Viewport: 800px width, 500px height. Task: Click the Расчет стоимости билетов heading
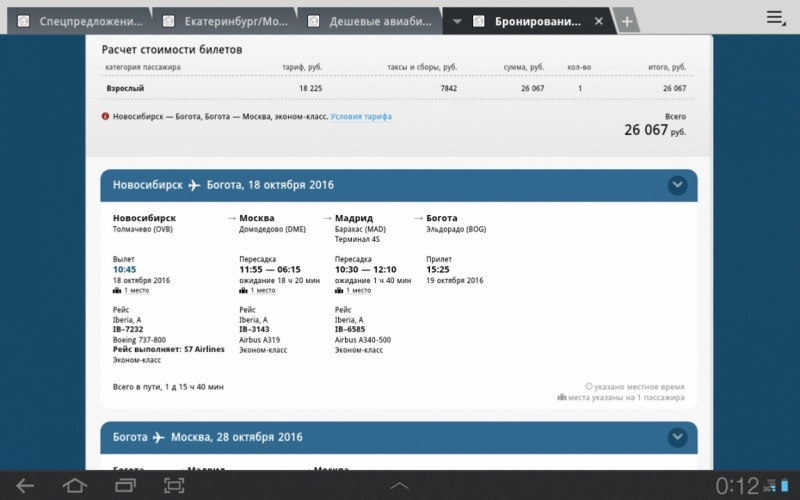[172, 50]
